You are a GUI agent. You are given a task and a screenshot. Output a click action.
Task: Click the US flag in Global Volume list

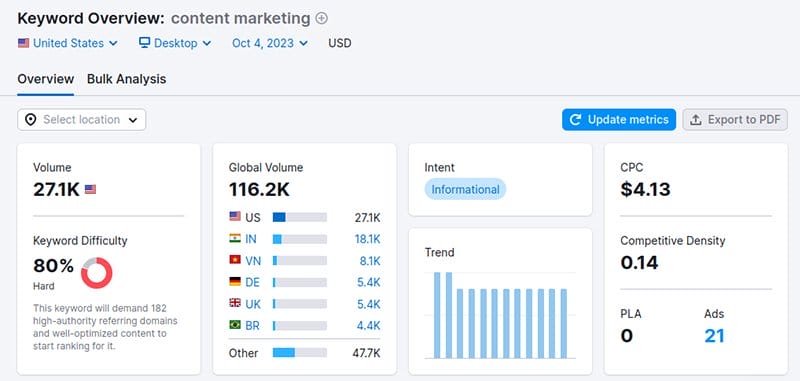(x=235, y=217)
